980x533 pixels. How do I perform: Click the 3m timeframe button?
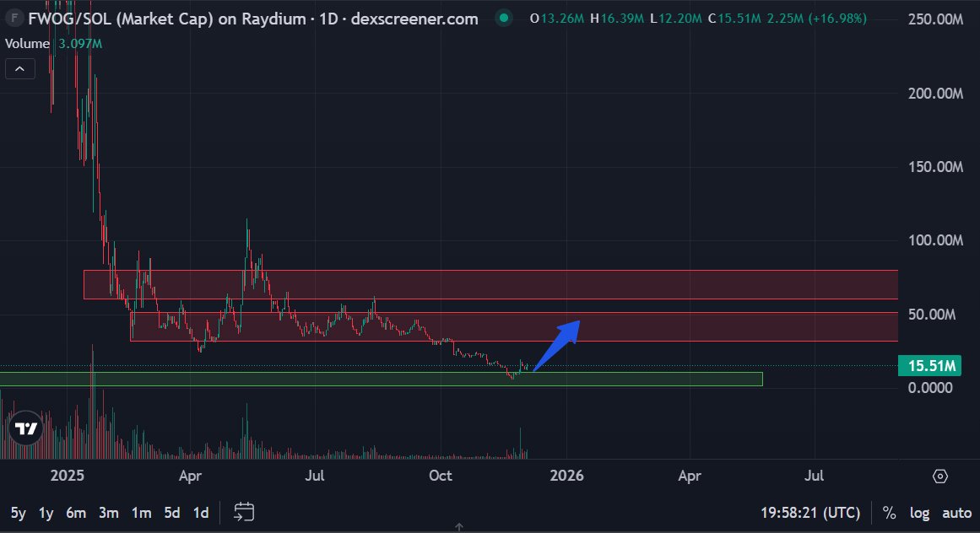point(108,512)
